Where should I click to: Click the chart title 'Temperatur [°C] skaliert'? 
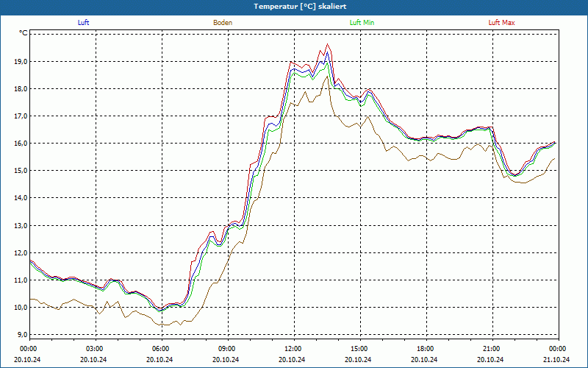pyautogui.click(x=300, y=7)
